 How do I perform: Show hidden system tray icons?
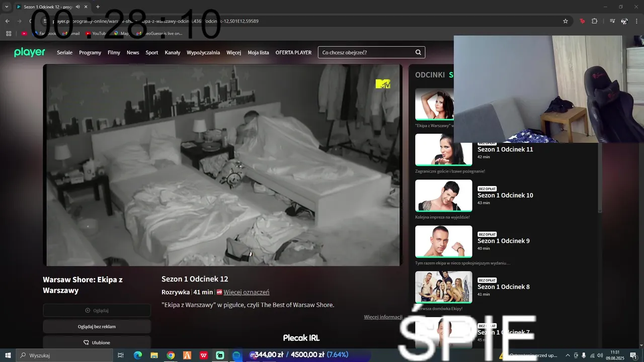coord(568,355)
